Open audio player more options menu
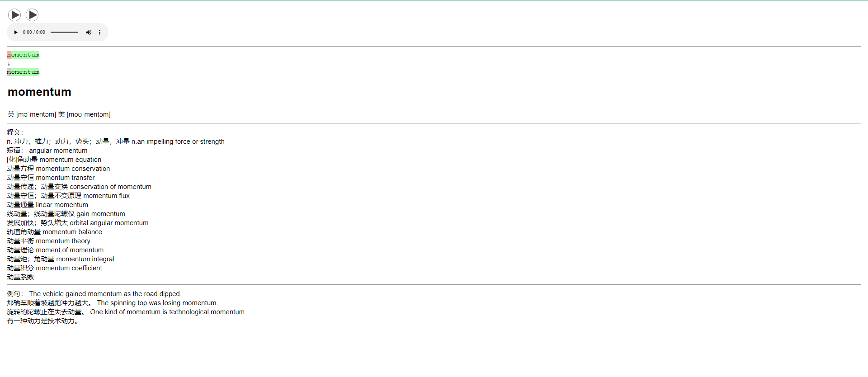 point(99,32)
